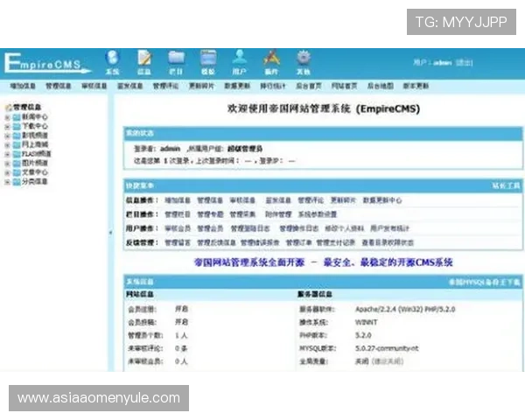The width and height of the screenshot is (525, 420).
Task: Open the 栏目 (Column) folder icon
Action: point(176,62)
